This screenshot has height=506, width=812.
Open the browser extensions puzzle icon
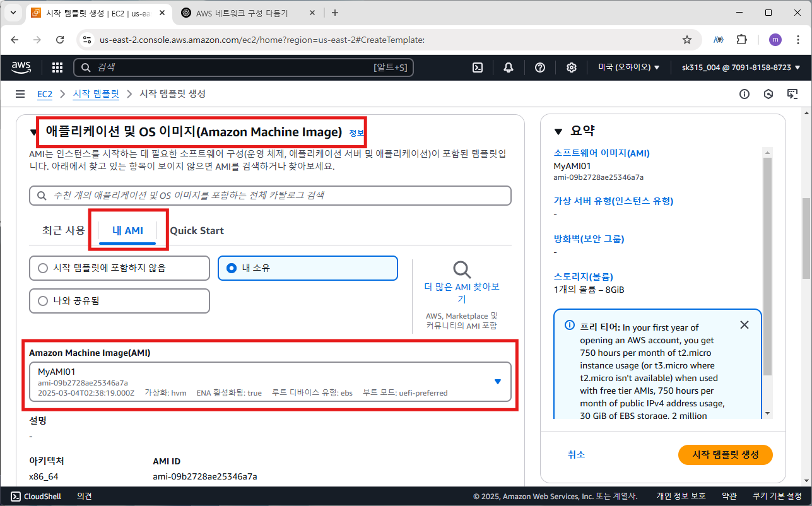pyautogui.click(x=742, y=39)
